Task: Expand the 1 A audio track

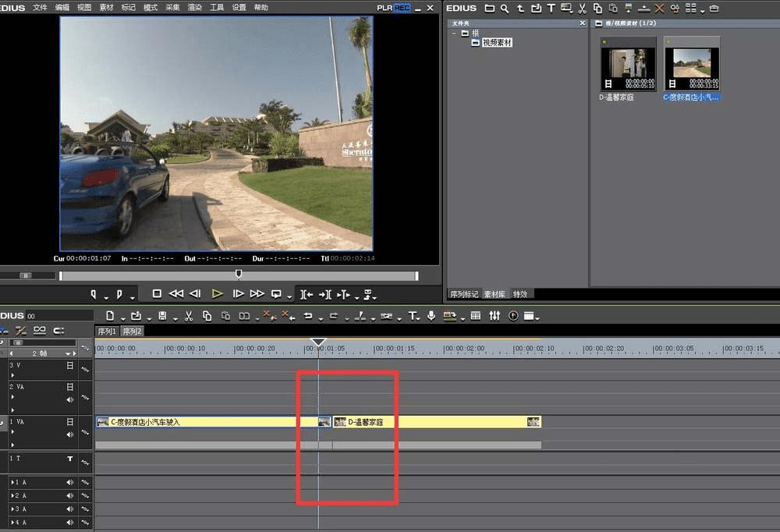Action: tap(12, 482)
